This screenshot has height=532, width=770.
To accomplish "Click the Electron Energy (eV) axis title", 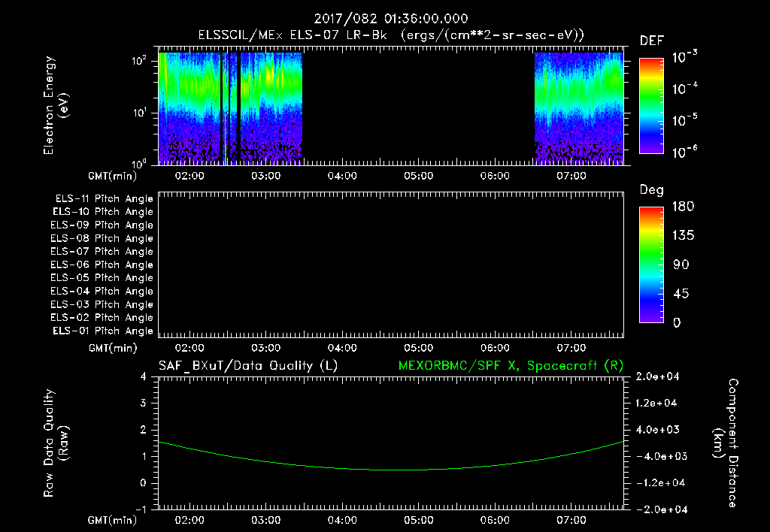I will [56, 105].
